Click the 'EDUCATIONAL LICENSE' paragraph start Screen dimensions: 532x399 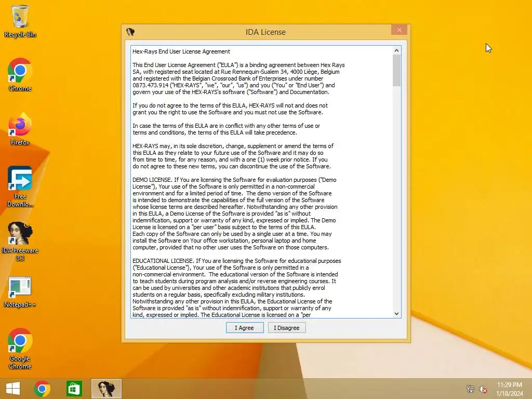(x=163, y=261)
